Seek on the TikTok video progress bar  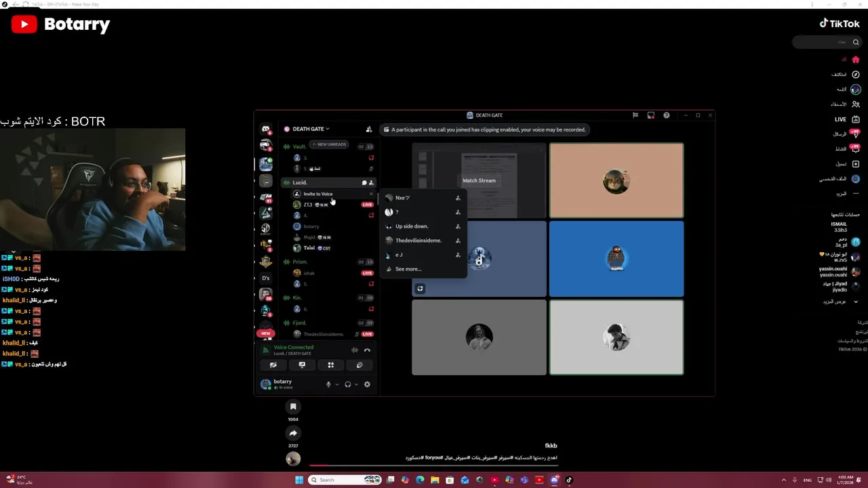(x=433, y=465)
